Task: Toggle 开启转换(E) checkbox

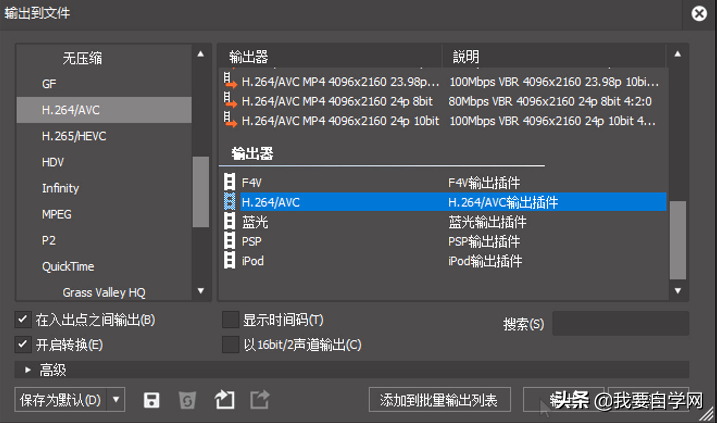Action: 23,344
